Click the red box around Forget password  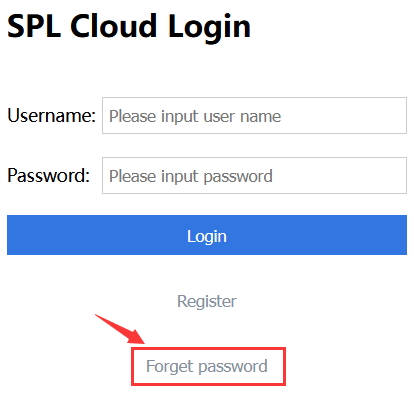(x=208, y=366)
